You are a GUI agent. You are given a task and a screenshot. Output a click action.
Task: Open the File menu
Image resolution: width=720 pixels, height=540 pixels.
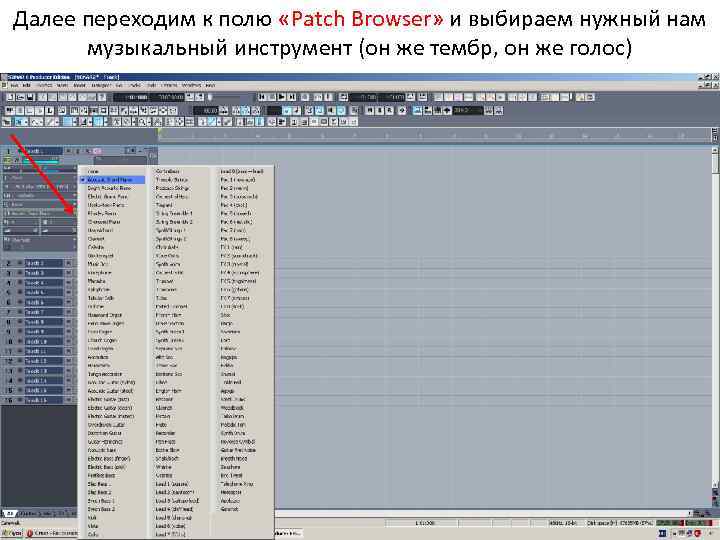point(14,85)
